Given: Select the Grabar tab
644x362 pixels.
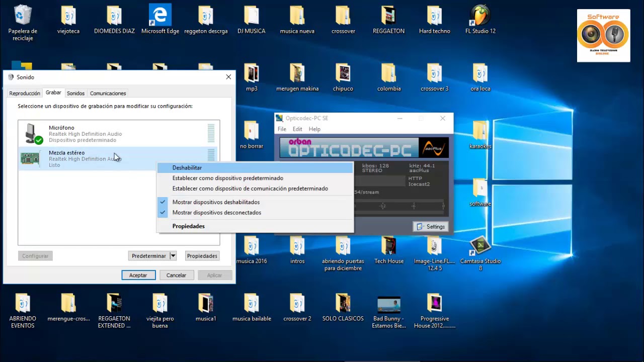Looking at the screenshot, I should click(x=53, y=93).
